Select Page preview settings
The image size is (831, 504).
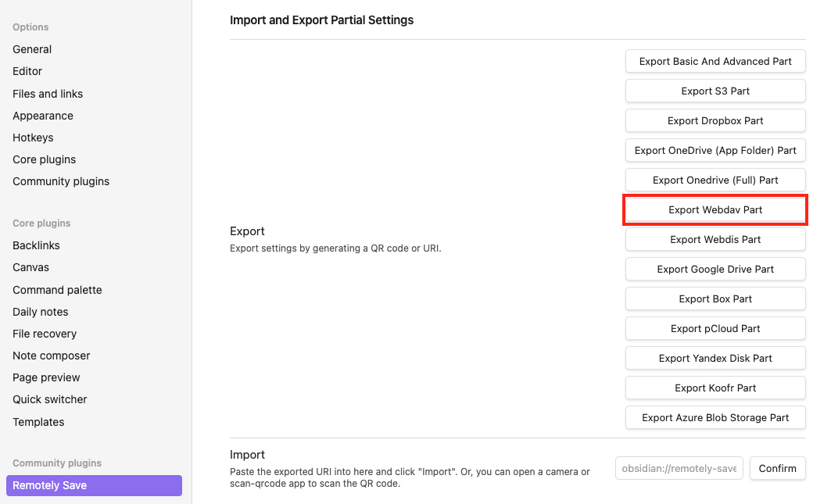pos(46,377)
